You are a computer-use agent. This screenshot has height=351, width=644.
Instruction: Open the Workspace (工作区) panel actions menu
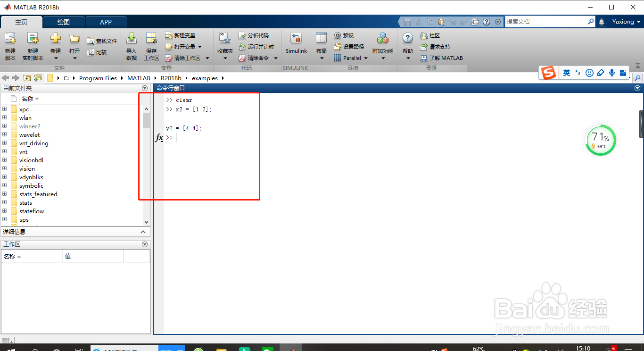pyautogui.click(x=145, y=244)
